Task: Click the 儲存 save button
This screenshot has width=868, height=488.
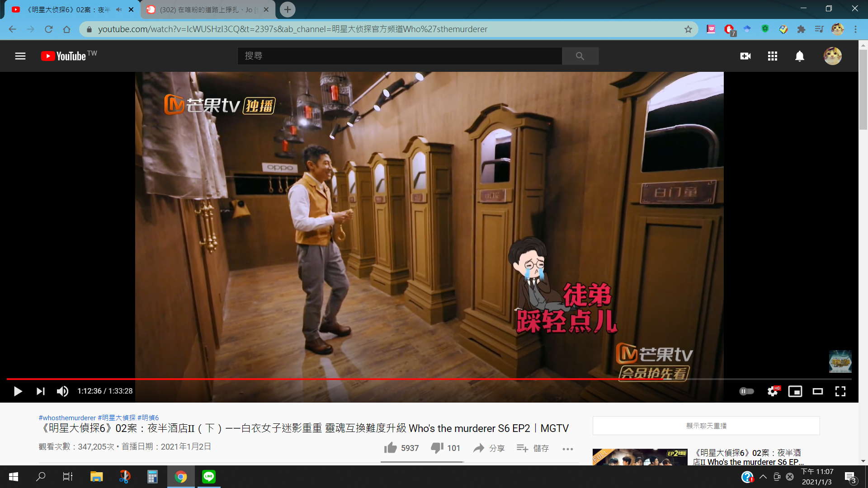Action: pyautogui.click(x=533, y=448)
